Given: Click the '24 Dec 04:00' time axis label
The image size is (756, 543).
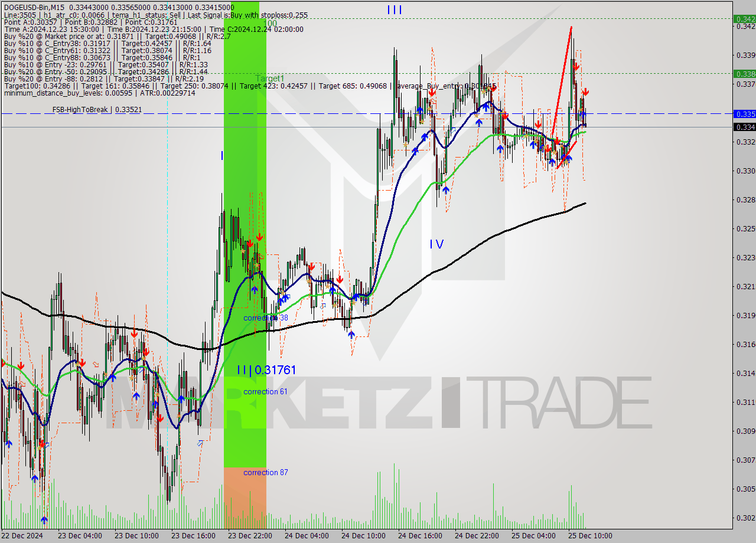Looking at the screenshot, I should (307, 536).
